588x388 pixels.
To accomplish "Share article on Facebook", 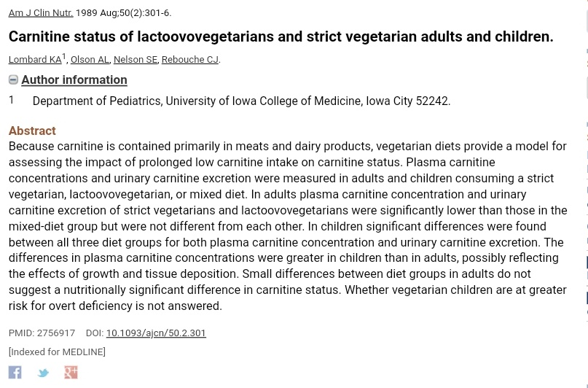I will 15,372.
